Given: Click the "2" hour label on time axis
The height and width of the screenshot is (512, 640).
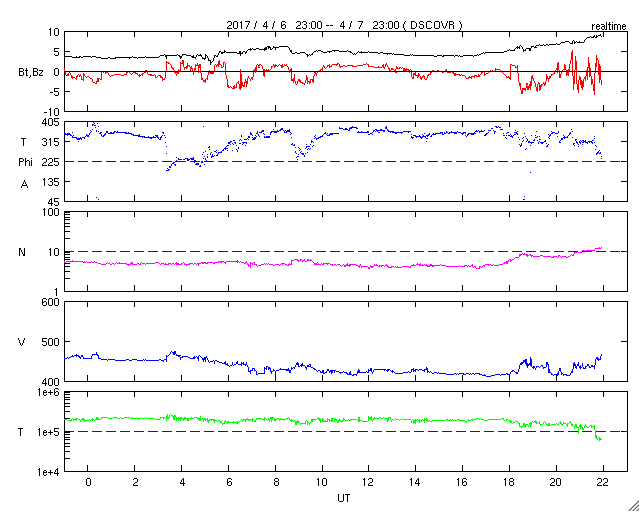Looking at the screenshot, I should [135, 482].
